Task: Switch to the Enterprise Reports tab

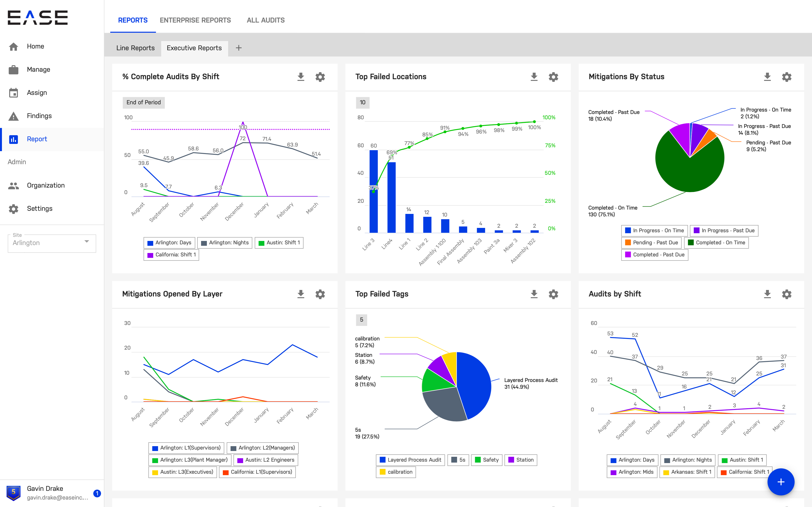Action: (x=195, y=20)
